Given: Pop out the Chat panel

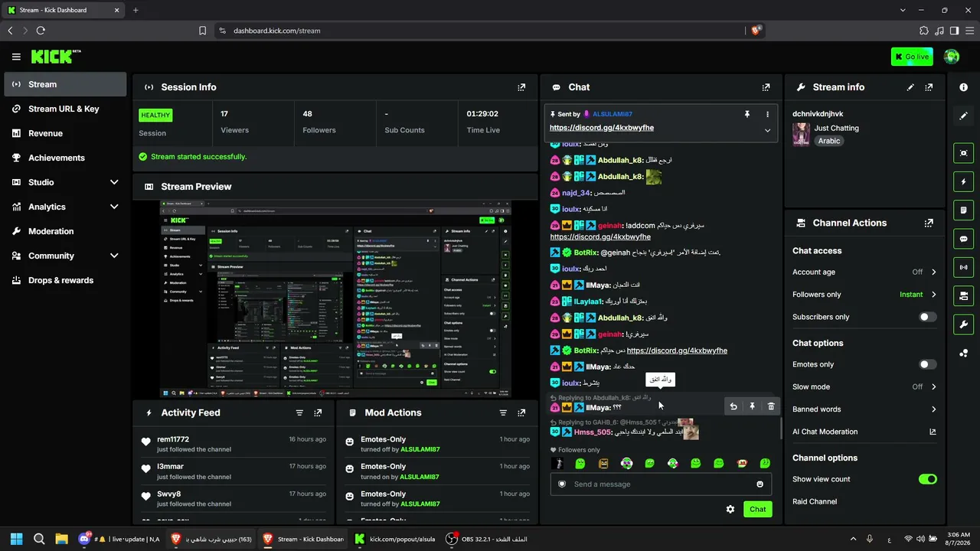Looking at the screenshot, I should click(766, 87).
